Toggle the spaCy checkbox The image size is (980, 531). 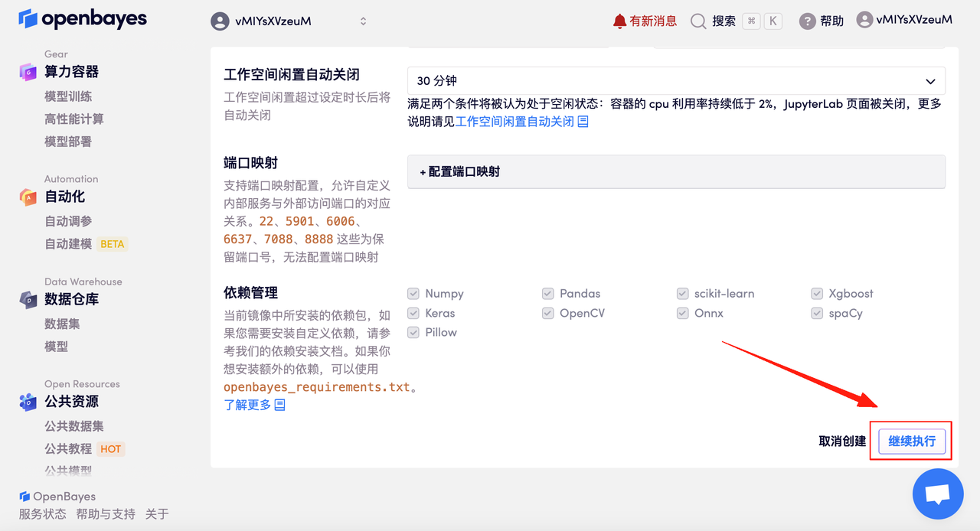pyautogui.click(x=817, y=313)
